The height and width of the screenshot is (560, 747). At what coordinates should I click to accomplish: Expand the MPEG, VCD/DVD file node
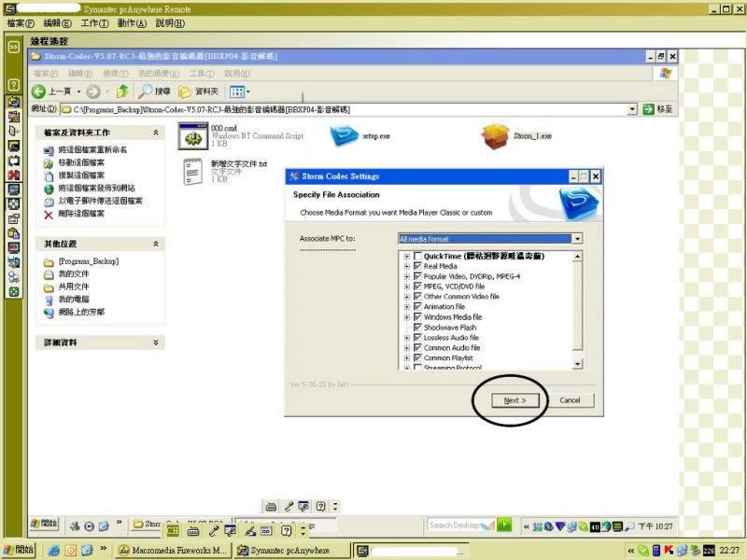click(x=407, y=287)
